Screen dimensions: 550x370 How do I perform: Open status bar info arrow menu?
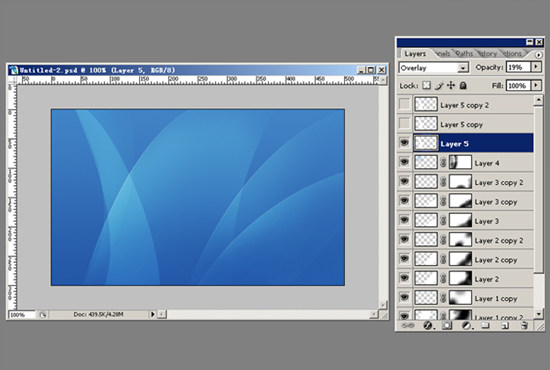coord(153,315)
